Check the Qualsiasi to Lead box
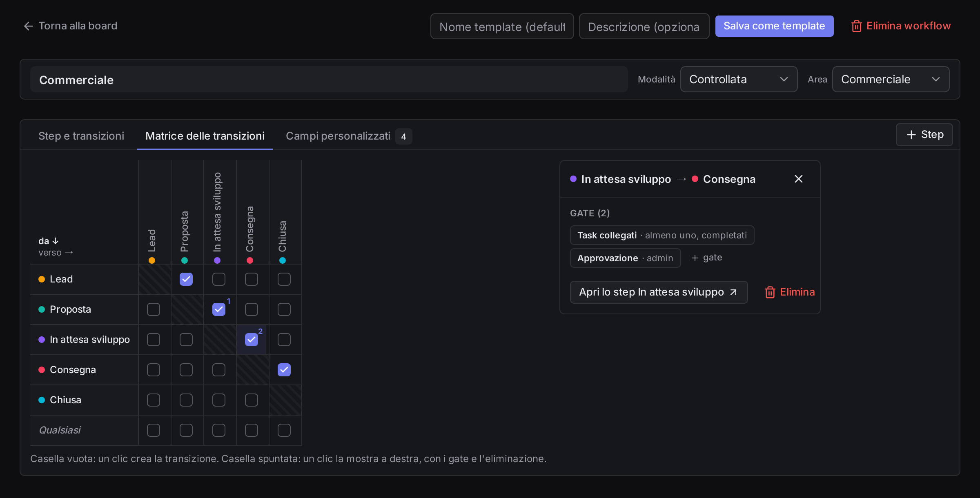The width and height of the screenshot is (980, 498). coord(154,430)
